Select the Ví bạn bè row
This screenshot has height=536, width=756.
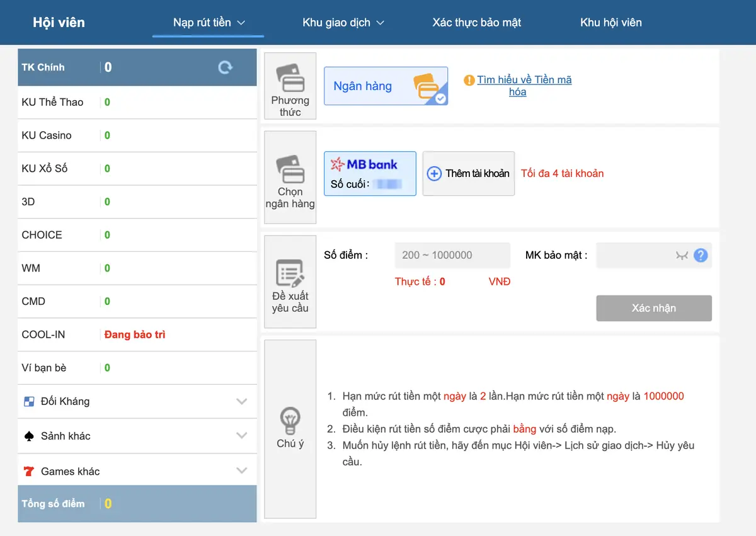(x=137, y=368)
